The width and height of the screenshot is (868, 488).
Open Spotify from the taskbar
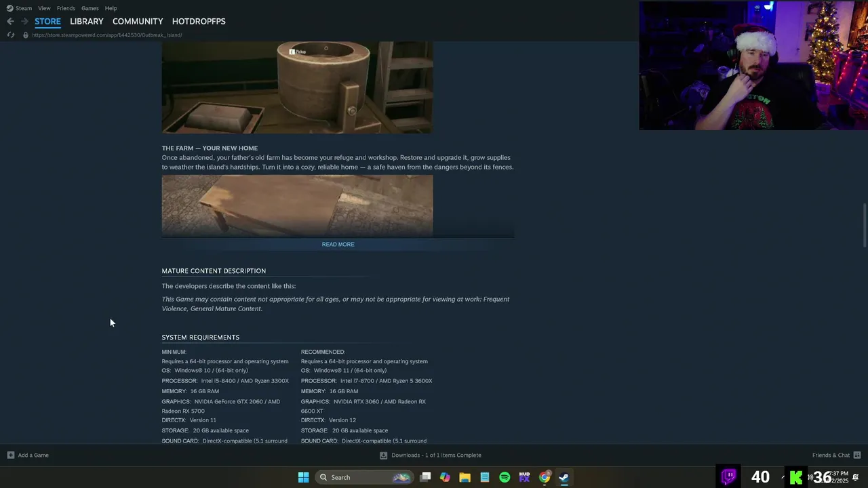[x=505, y=477]
